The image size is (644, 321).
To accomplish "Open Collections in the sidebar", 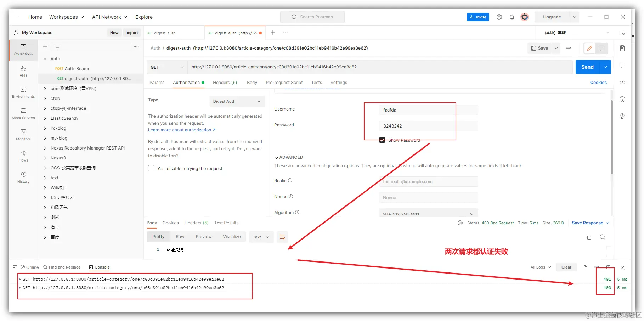I will pyautogui.click(x=23, y=50).
